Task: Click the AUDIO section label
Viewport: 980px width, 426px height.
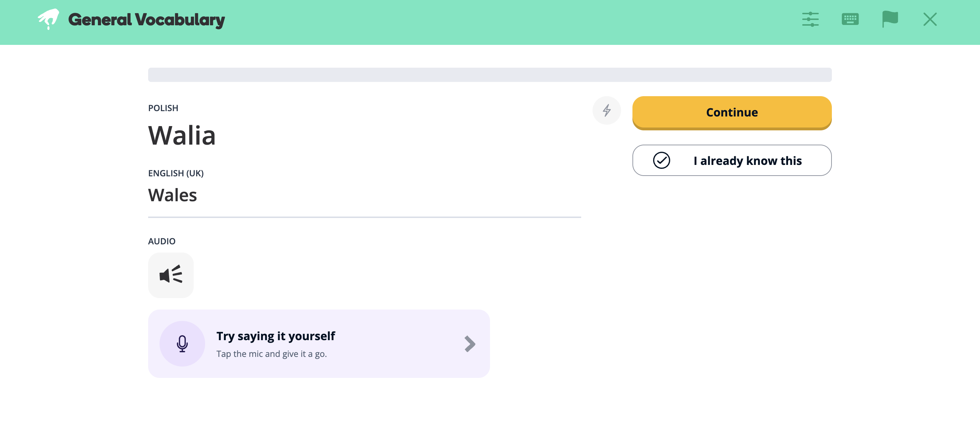Action: click(x=162, y=241)
